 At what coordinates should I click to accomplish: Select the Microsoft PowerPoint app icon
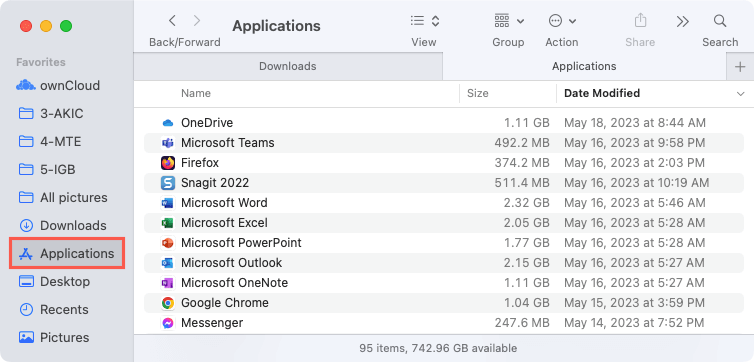[167, 243]
